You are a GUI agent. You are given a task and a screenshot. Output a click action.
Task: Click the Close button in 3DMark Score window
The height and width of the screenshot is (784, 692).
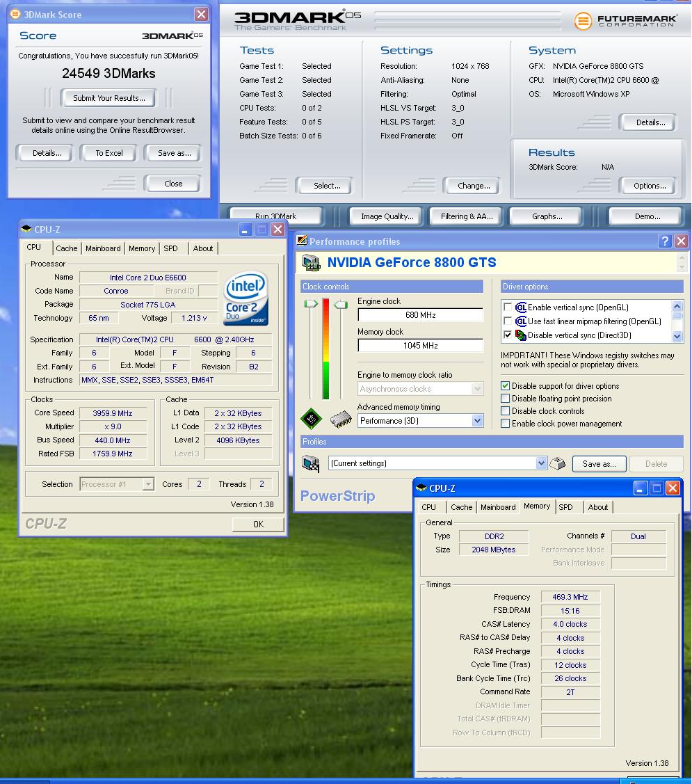pos(173,184)
